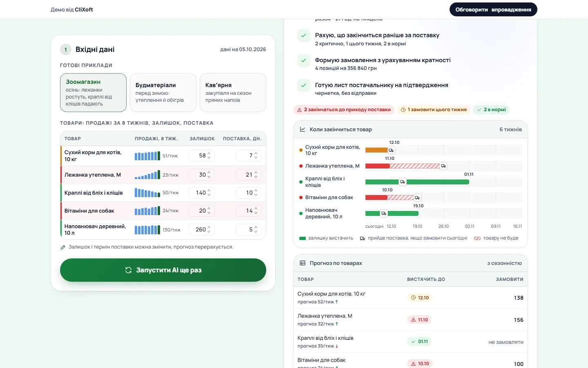Click the sales sparkline for Лежанка утеплена
The image size is (588, 368).
[147, 175]
